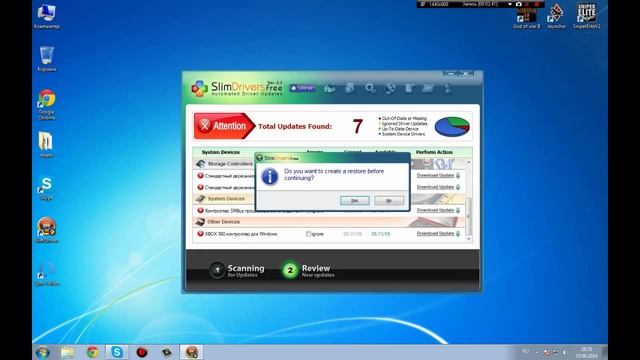Click the stacked boxes icon in SlimDrivers toolbar
Viewport: 640px width, 360px height.
(x=350, y=88)
